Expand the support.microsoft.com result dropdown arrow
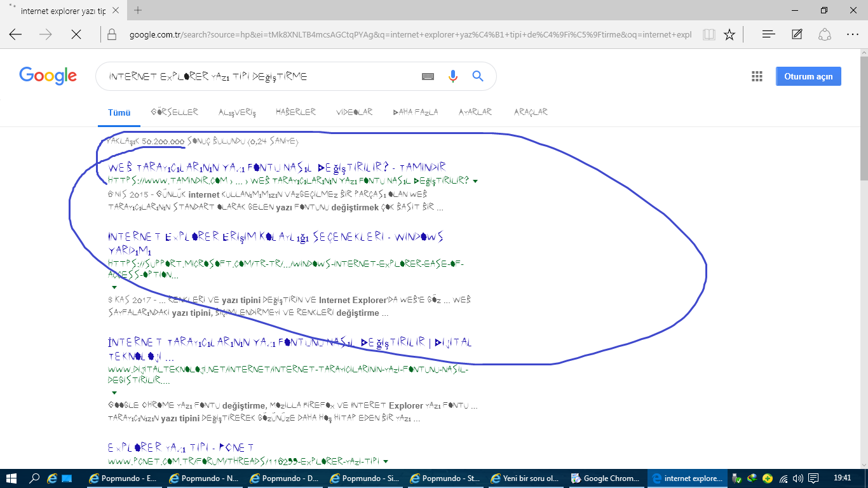868x488 pixels. click(x=114, y=287)
